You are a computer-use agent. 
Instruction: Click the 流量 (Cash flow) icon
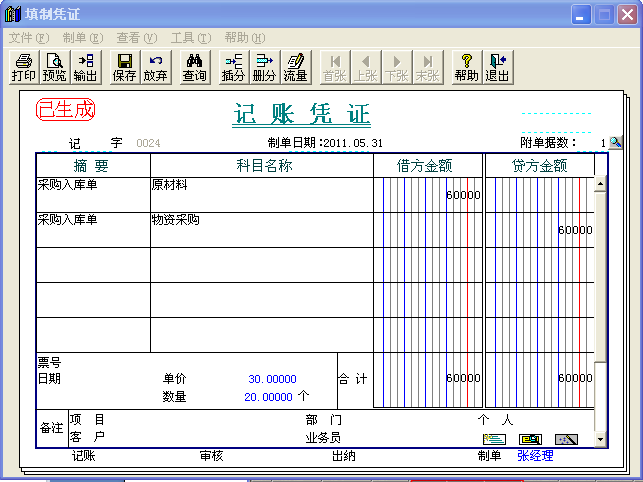pyautogui.click(x=295, y=67)
